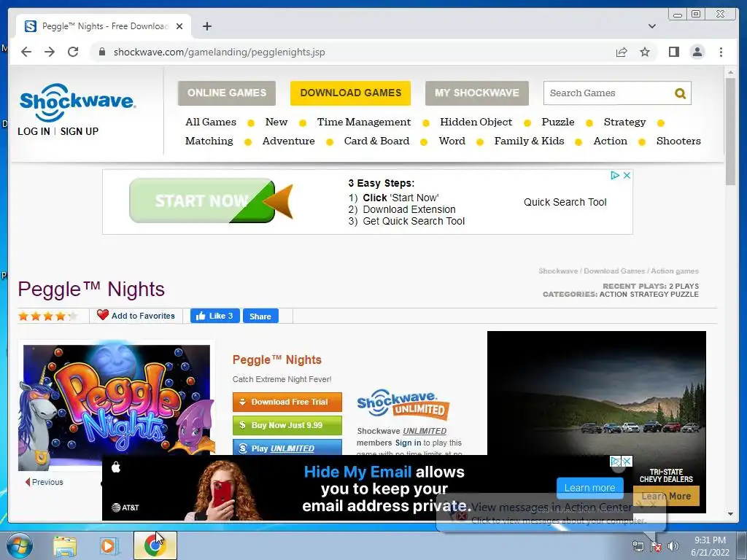Click the network tray icon
The height and width of the screenshot is (560, 747).
[x=638, y=546]
